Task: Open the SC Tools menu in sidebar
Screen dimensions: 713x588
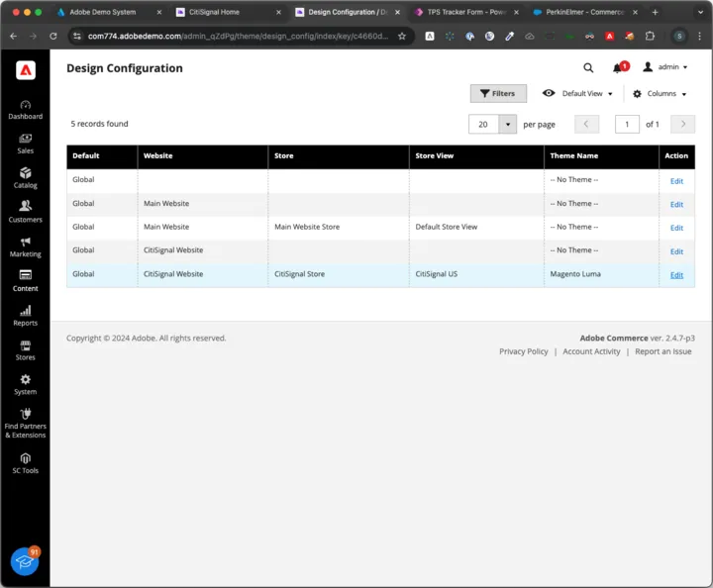Action: (x=26, y=464)
